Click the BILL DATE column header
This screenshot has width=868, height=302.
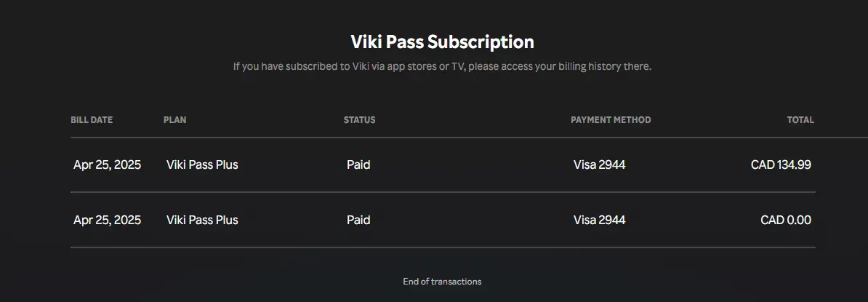coord(92,119)
